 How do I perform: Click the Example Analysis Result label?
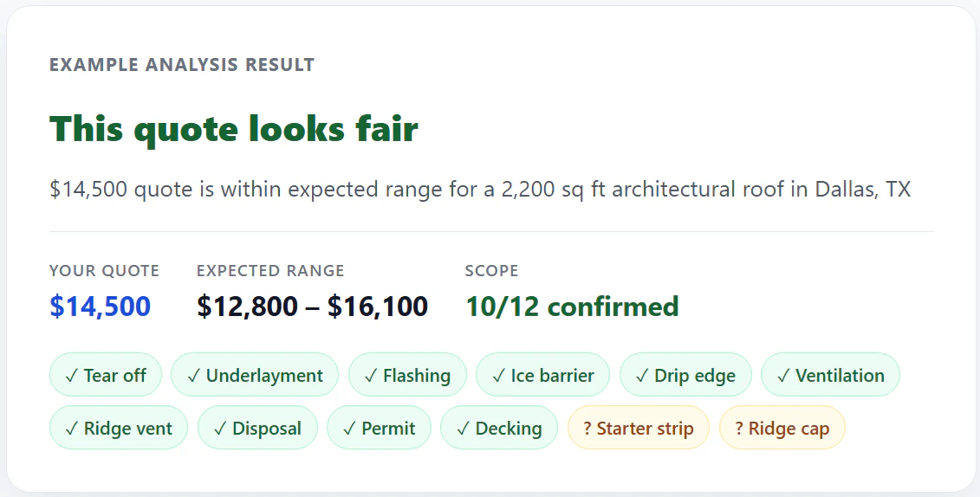[182, 65]
